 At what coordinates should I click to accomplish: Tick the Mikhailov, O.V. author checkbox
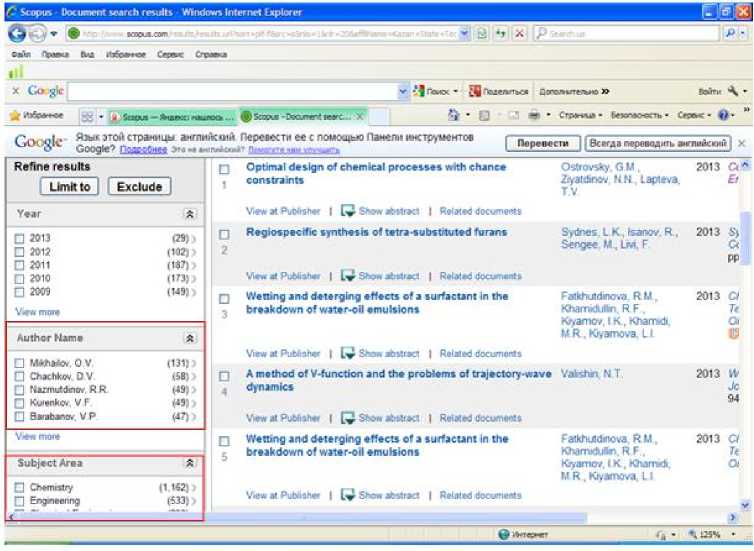19,363
